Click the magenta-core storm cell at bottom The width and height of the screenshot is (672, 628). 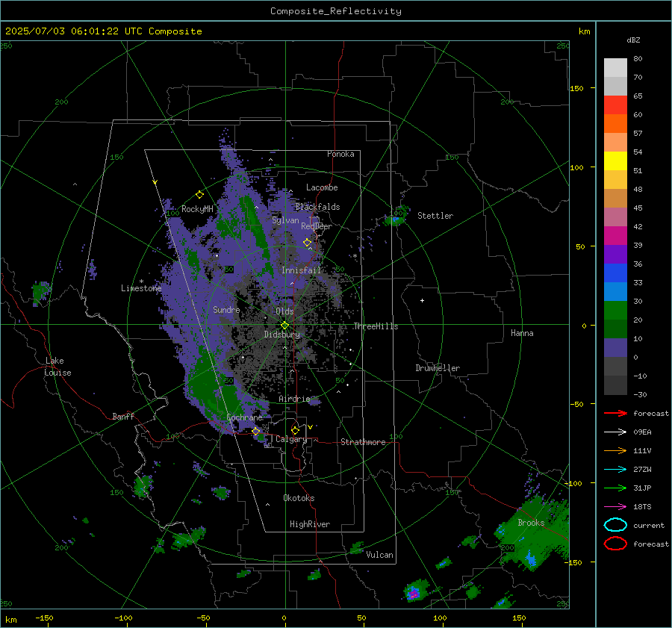pos(414,591)
